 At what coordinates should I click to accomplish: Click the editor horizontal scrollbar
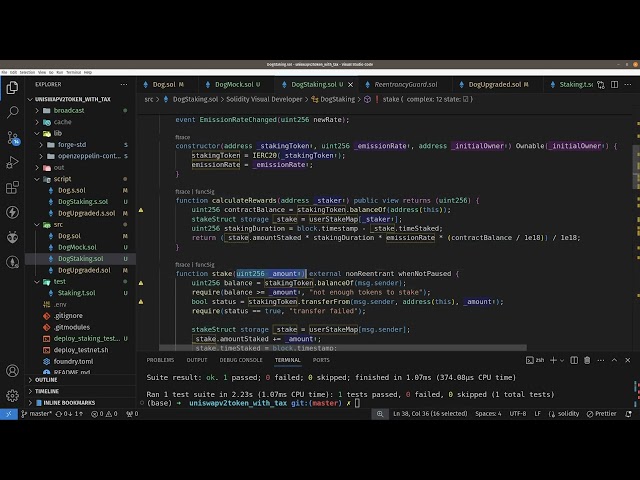(343, 348)
